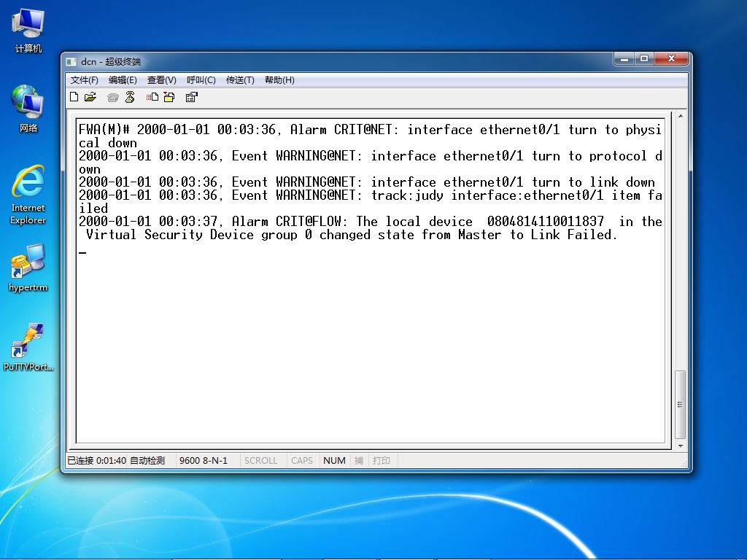Select the PuTTYPortable desktop shortcut

pyautogui.click(x=28, y=348)
